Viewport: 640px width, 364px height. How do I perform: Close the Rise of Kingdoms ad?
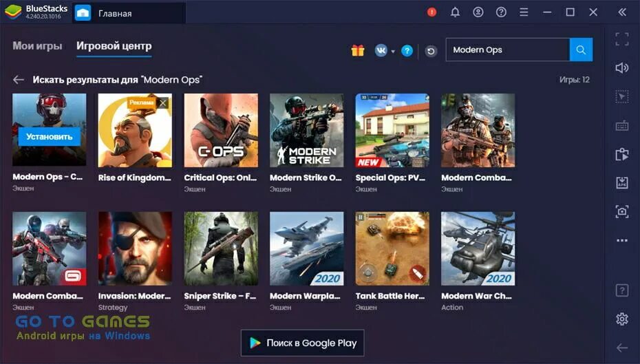click(163, 103)
